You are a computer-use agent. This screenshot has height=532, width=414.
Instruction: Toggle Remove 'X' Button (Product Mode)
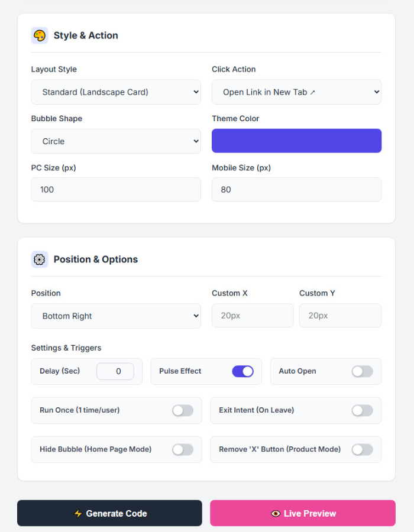coord(363,450)
